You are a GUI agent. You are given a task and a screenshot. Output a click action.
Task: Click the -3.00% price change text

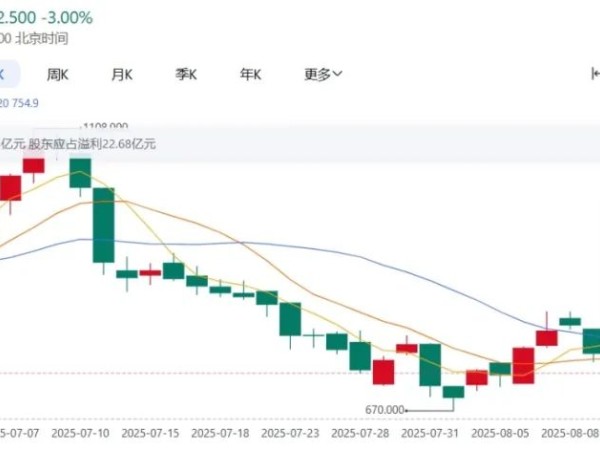click(x=67, y=18)
